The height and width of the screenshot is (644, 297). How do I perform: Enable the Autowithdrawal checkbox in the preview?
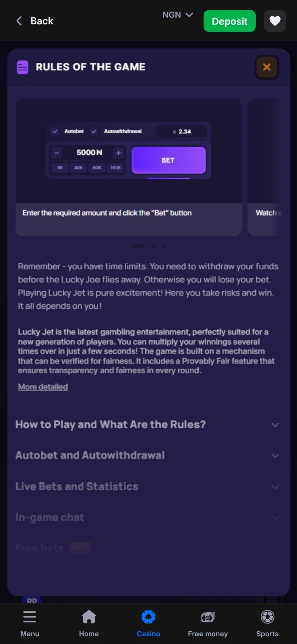pyautogui.click(x=94, y=131)
